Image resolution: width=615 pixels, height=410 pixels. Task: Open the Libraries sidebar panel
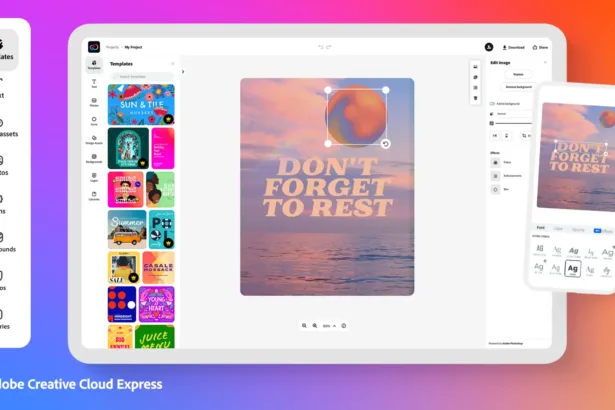click(x=94, y=196)
